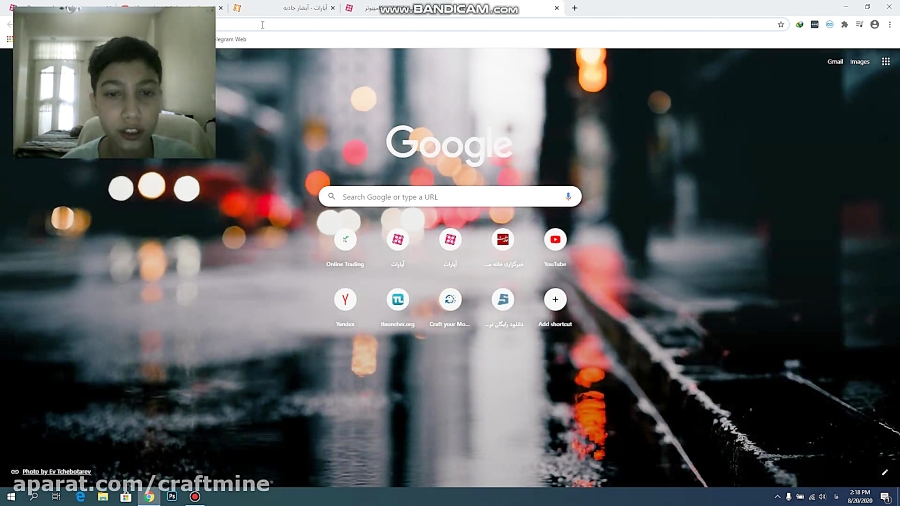
Task: Open Photoshop from the taskbar
Action: pyautogui.click(x=172, y=497)
